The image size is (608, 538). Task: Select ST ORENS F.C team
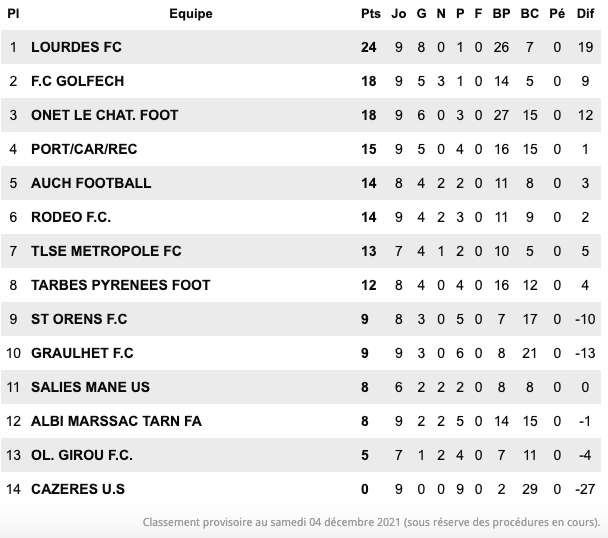[x=79, y=319]
